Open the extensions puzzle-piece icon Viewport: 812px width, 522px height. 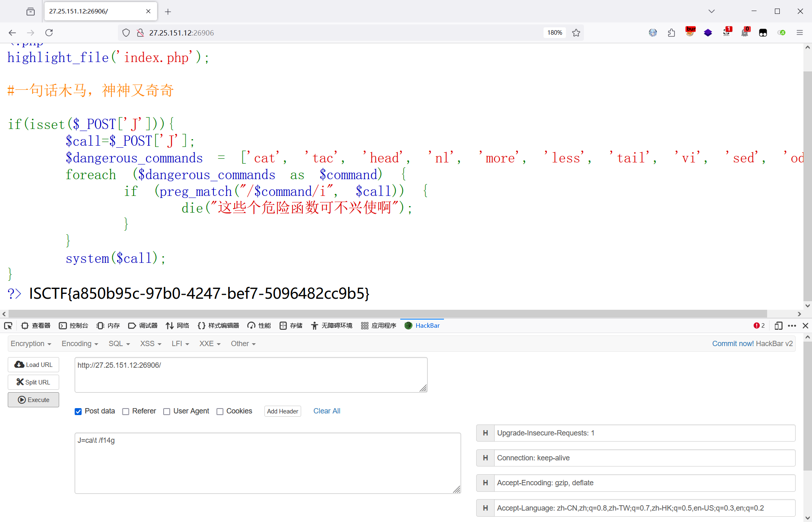coord(671,33)
